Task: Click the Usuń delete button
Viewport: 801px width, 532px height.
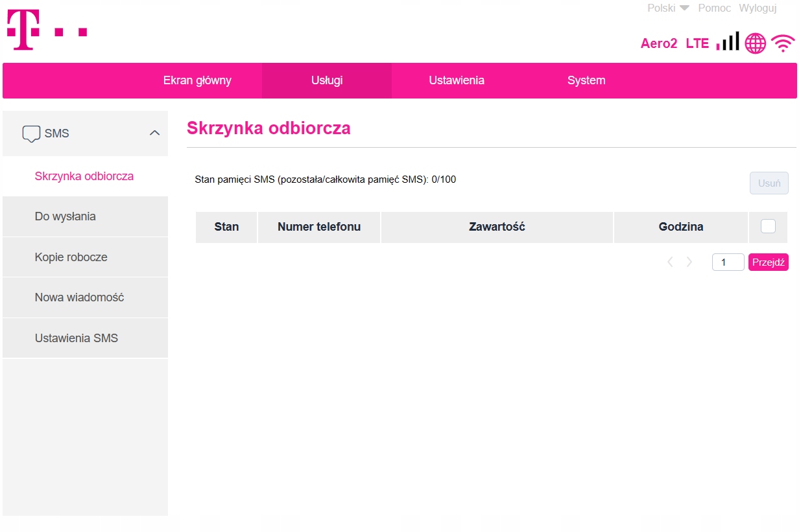Action: coord(769,183)
